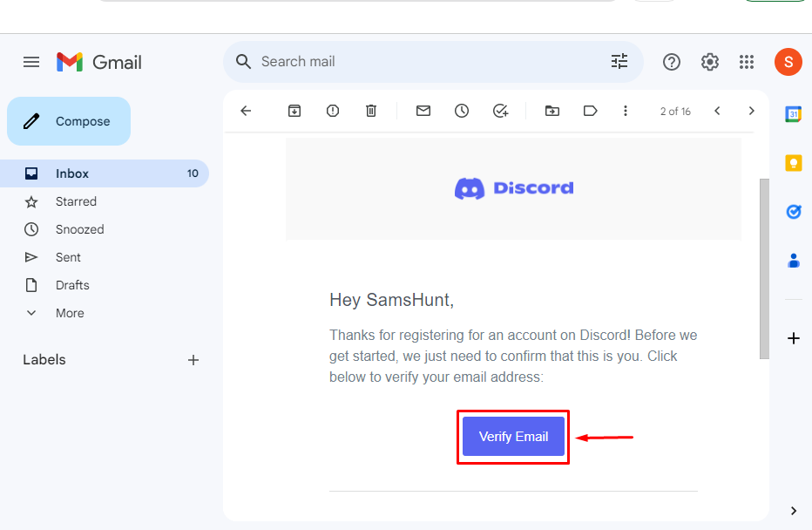812x530 pixels.
Task: Open the main menu hamburger icon
Action: pos(31,62)
